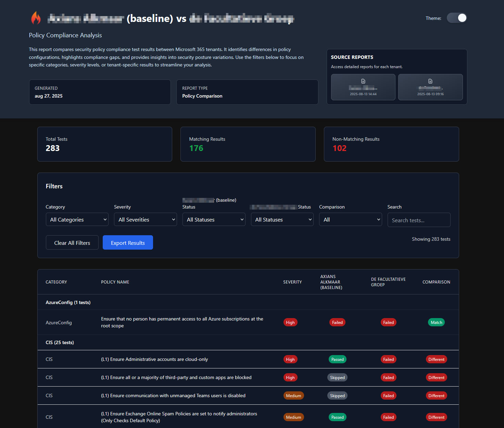This screenshot has width=504, height=428.
Task: Open the second source report dated 09:16
Action: [x=430, y=87]
